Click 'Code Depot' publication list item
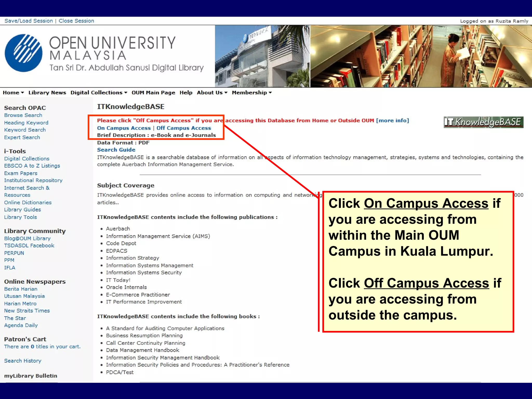Screen dimensions: 532x399 tap(121, 243)
